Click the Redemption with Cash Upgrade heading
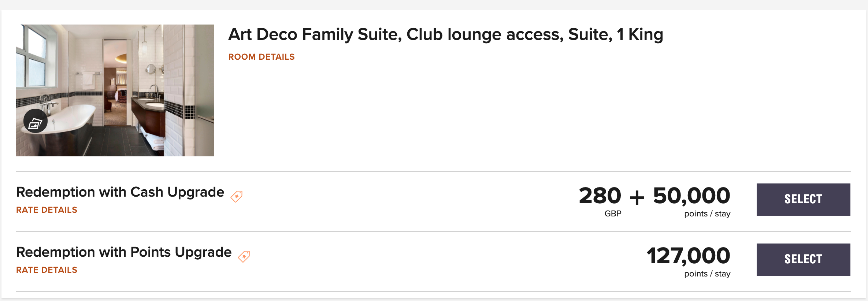 coord(120,192)
